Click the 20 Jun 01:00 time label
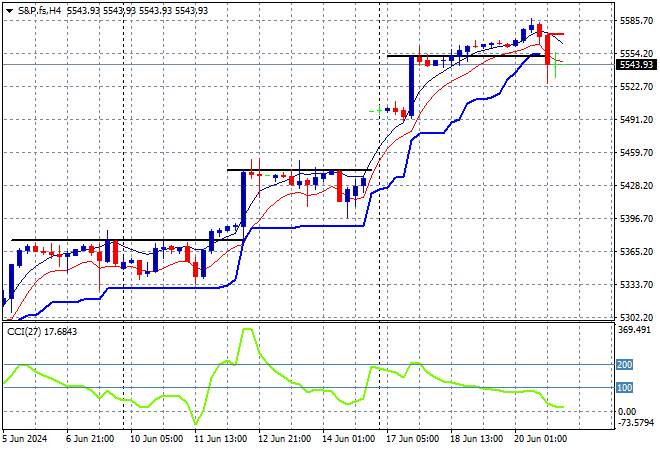 [540, 439]
